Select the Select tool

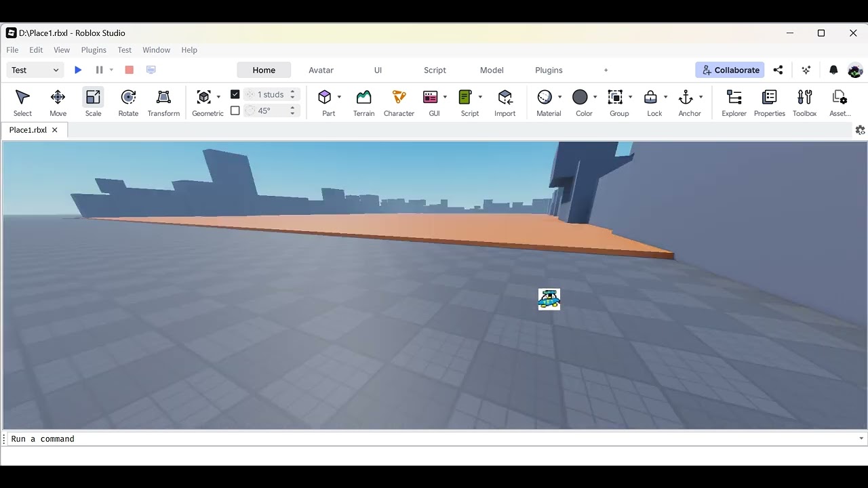tap(22, 103)
